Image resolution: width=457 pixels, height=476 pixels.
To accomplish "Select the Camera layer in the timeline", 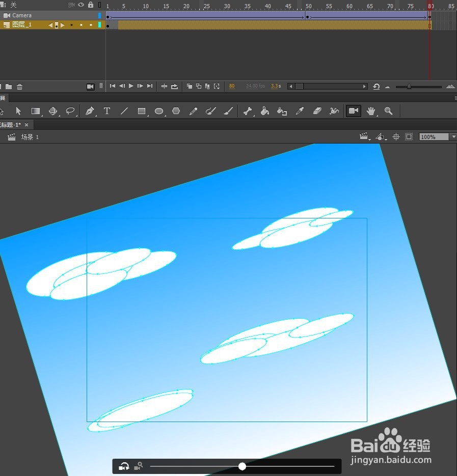I will 22,15.
